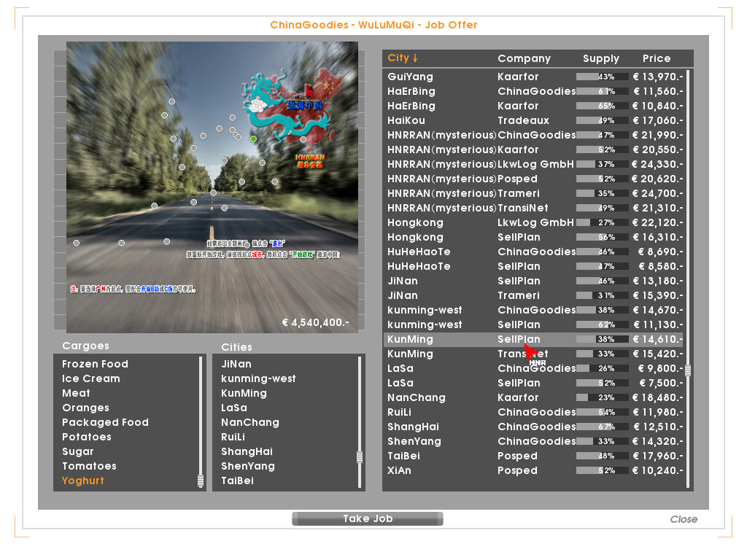
Task: Click the green city dot on the map
Action: pos(253,139)
